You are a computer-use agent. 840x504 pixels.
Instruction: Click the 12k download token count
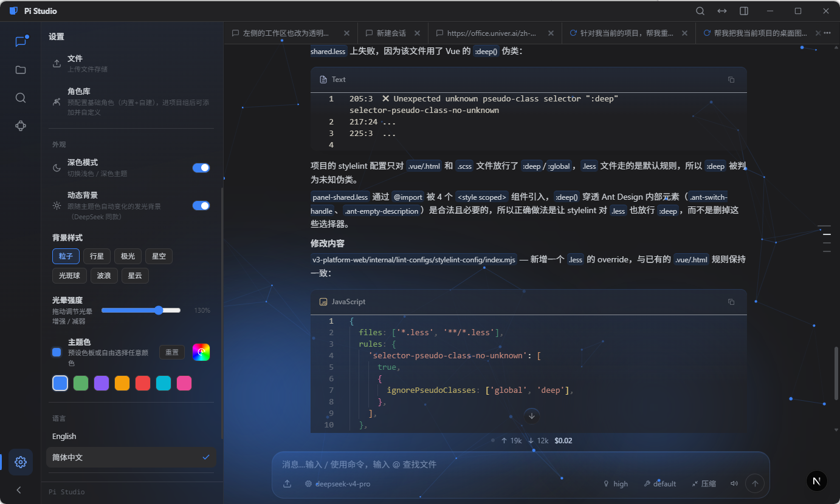coord(538,441)
